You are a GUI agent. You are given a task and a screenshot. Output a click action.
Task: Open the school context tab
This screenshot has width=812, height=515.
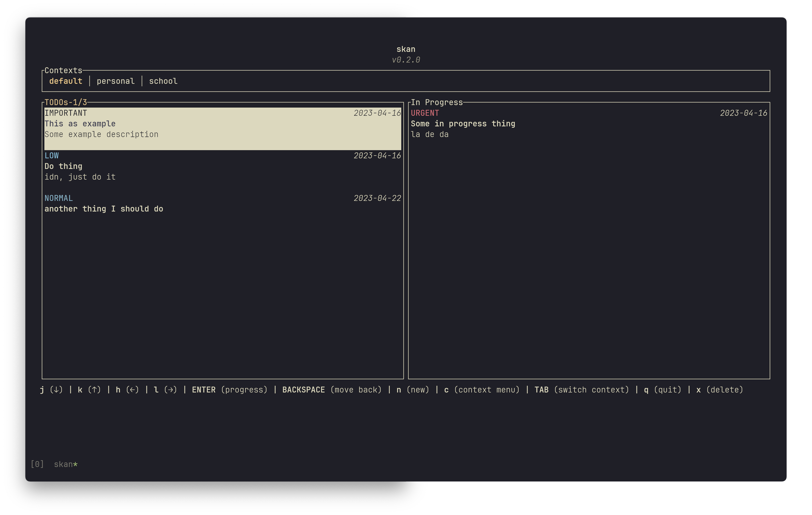(x=163, y=81)
